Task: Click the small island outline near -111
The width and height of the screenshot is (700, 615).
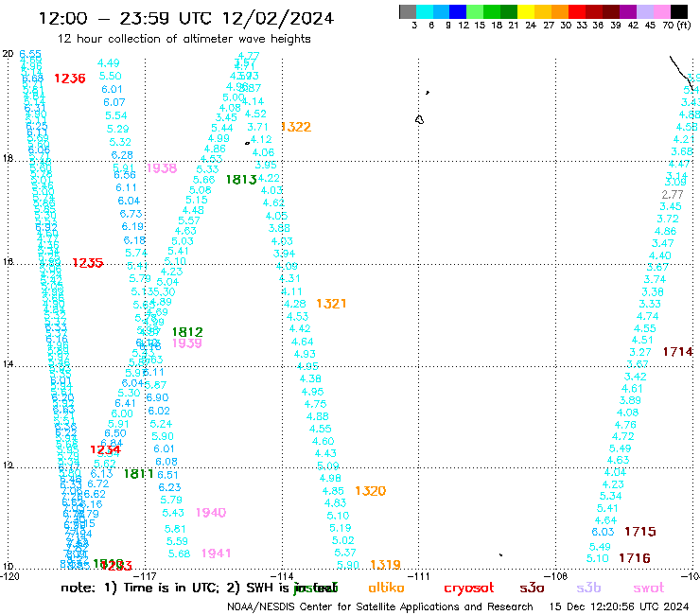Action: click(419, 119)
